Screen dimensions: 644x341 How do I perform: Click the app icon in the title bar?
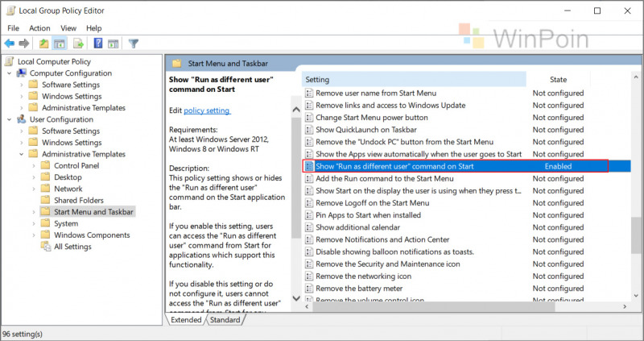click(11, 10)
